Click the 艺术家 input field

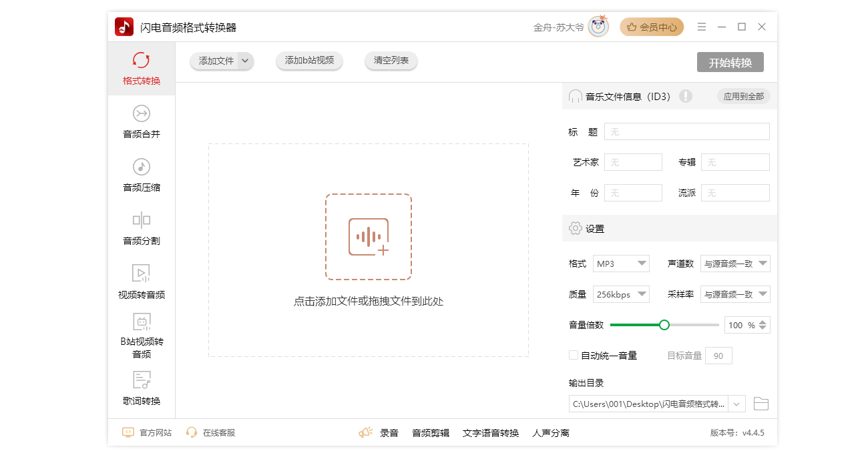tap(633, 162)
